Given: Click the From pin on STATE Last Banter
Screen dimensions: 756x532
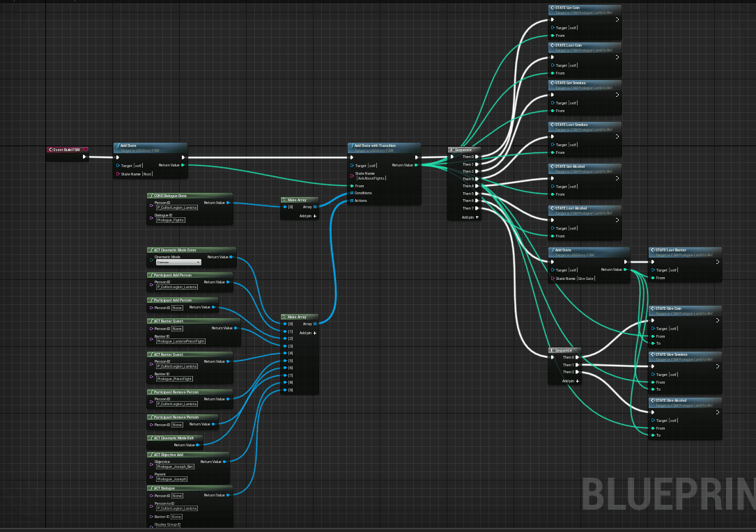Looking at the screenshot, I should coord(653,278).
